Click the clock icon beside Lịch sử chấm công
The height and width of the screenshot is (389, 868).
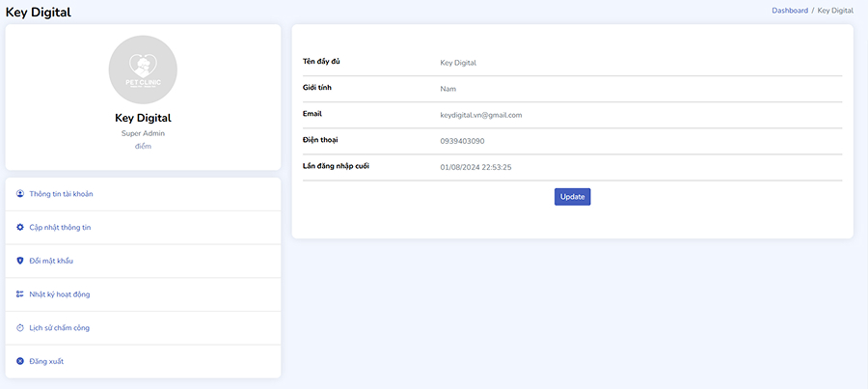[x=20, y=328]
